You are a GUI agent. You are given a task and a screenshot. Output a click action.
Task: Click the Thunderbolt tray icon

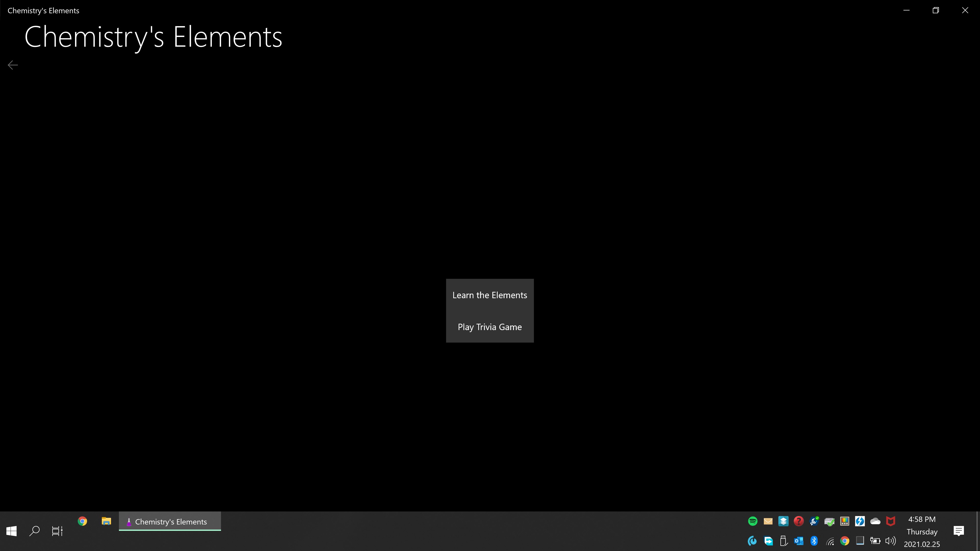860,521
